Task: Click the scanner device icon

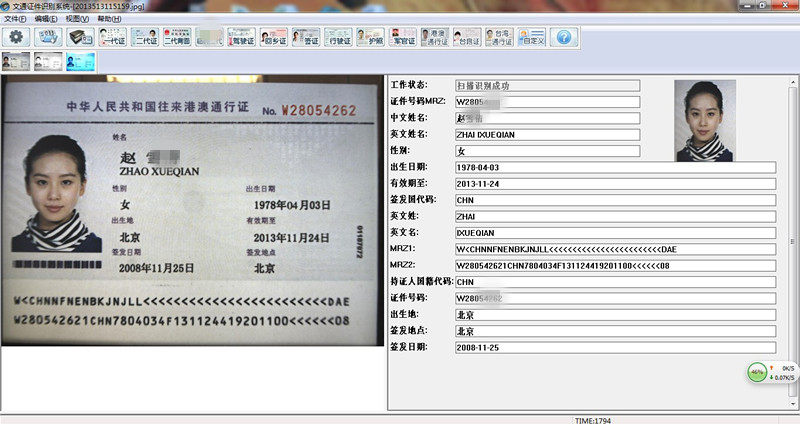Action: (x=81, y=37)
